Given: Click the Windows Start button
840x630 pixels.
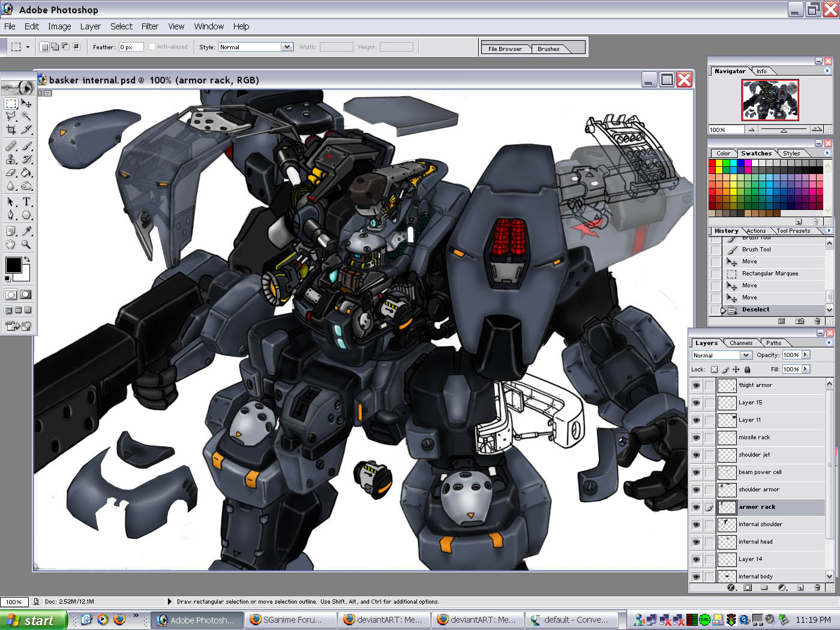Looking at the screenshot, I should pos(32,620).
